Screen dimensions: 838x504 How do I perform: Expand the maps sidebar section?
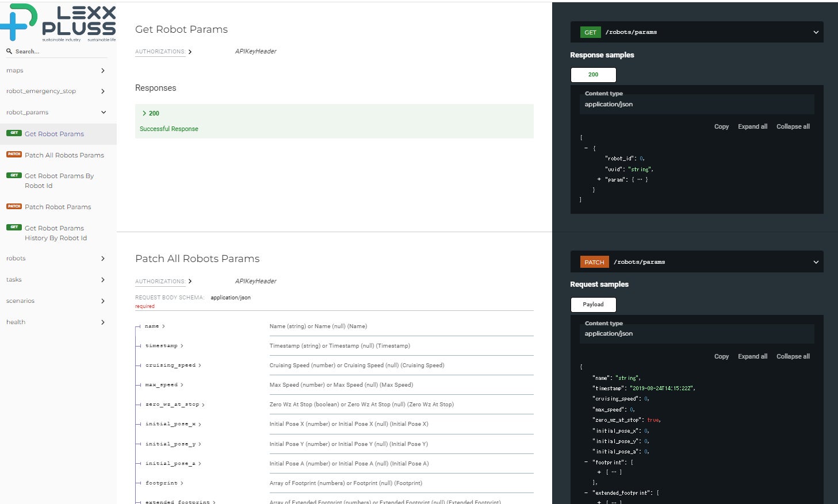[x=103, y=71]
